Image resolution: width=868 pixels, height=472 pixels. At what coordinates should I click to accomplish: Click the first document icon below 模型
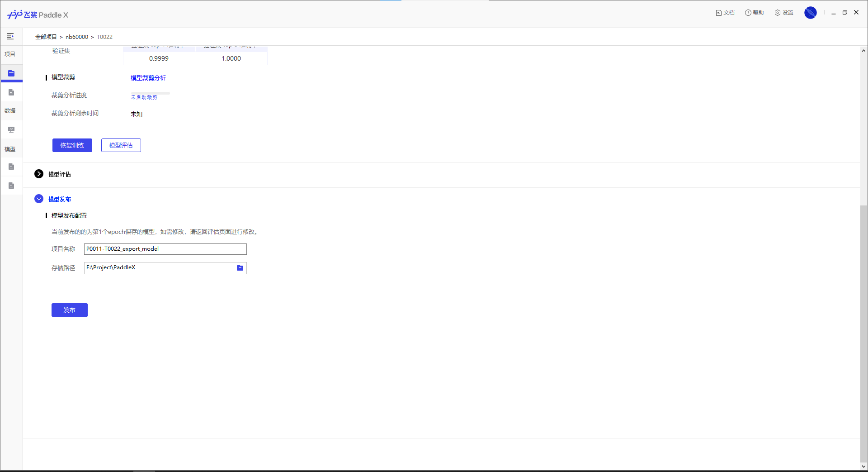click(x=11, y=167)
